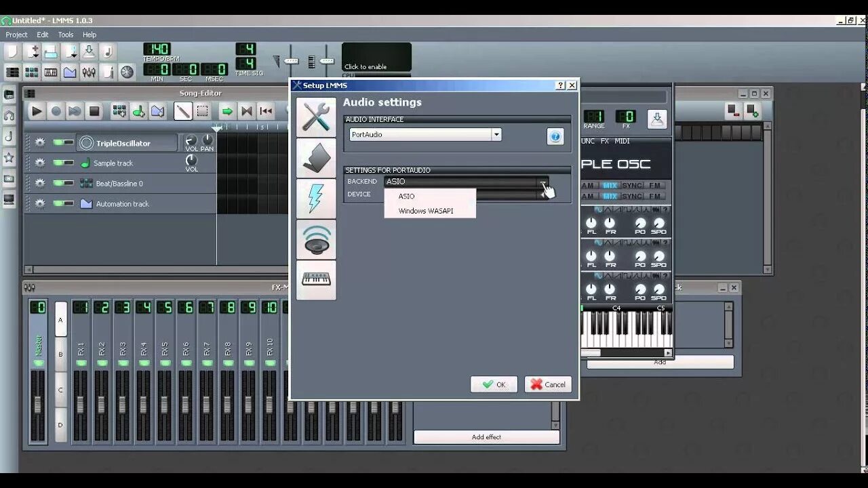Open gear menu of Automation track
The width and height of the screenshot is (868, 488).
click(40, 204)
